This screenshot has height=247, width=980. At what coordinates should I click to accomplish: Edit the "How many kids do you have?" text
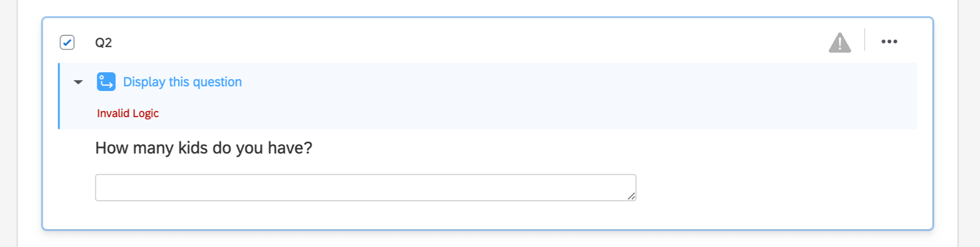click(203, 148)
